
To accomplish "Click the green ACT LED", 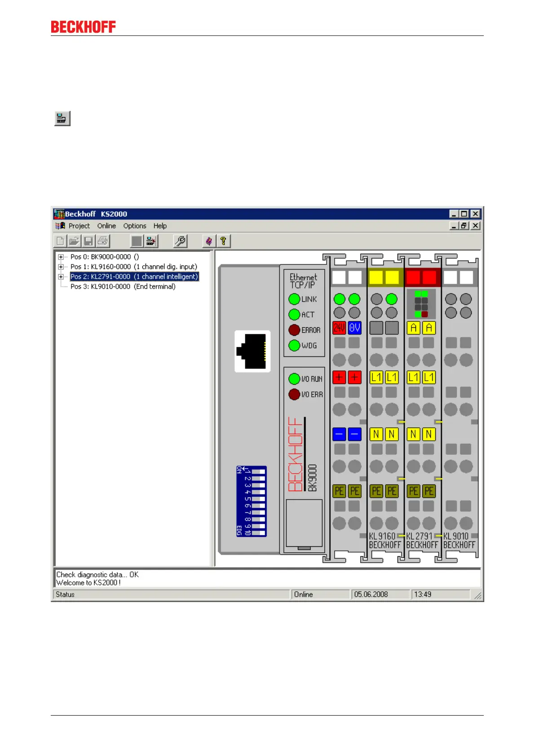I will [x=294, y=315].
